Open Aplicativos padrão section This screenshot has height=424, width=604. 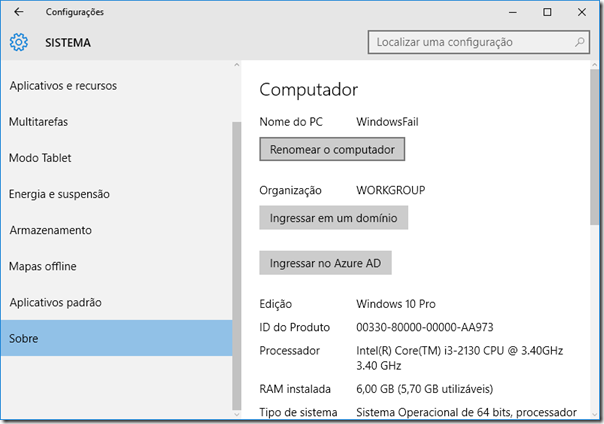[116, 302]
